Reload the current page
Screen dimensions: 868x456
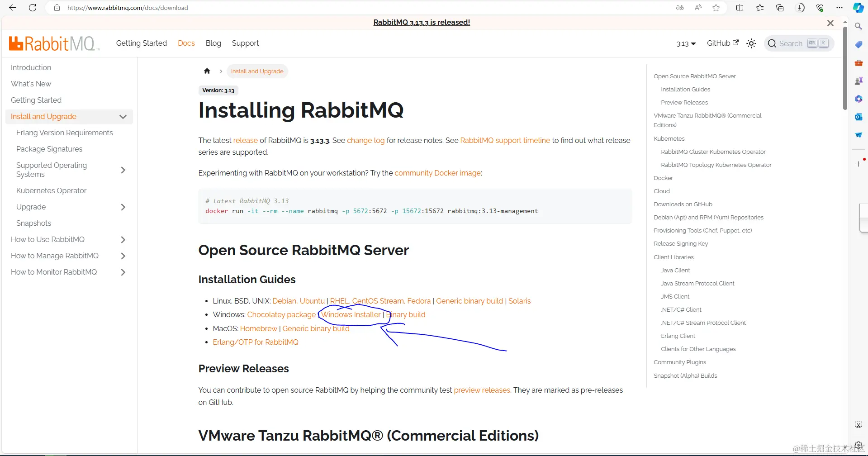coord(33,8)
